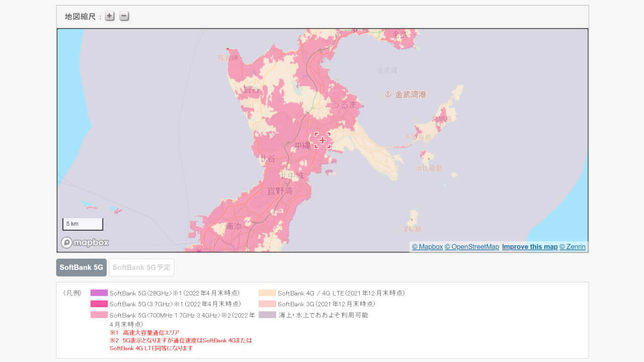This screenshot has width=644, height=362.
Task: Click the 宜野湾 coverage area on the map
Action: tap(279, 191)
